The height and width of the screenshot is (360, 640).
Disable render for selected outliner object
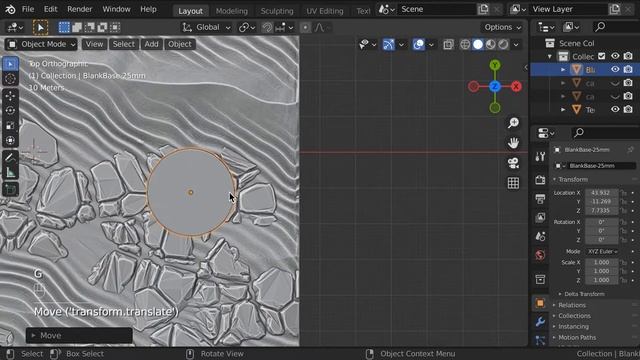click(628, 69)
